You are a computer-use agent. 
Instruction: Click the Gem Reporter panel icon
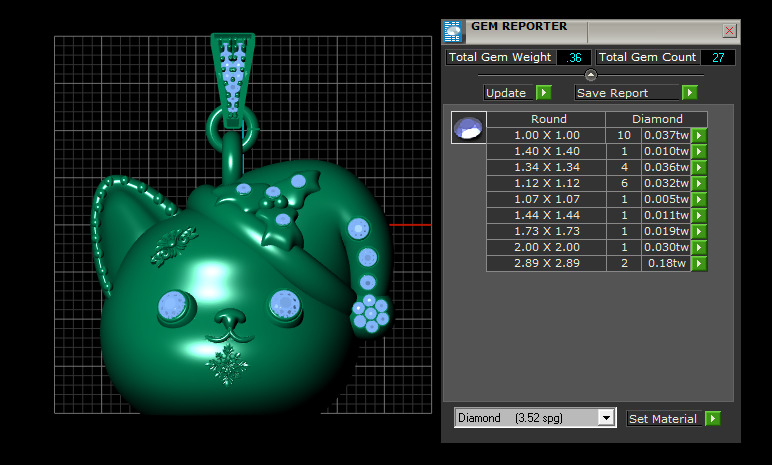tap(453, 32)
